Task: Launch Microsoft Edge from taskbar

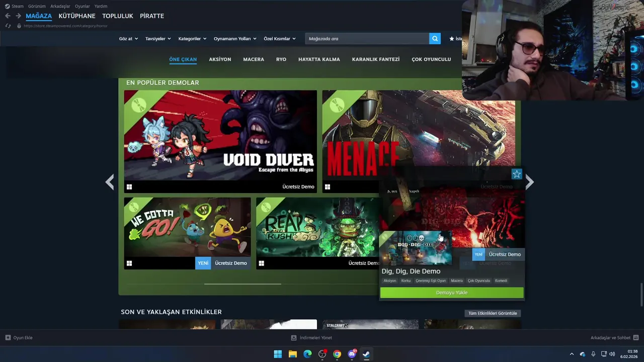Action: (307, 354)
